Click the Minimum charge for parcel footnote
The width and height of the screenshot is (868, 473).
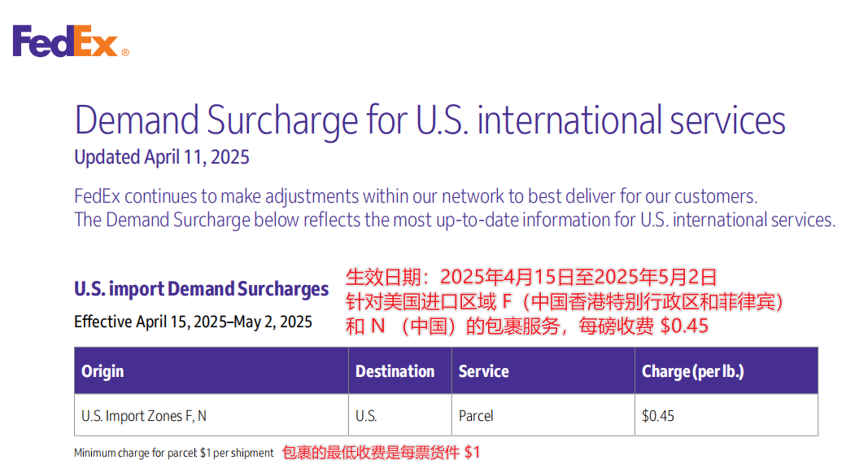point(173,453)
